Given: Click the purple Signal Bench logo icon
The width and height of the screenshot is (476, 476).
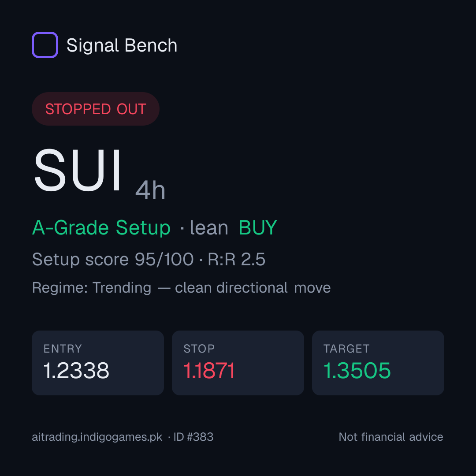Looking at the screenshot, I should pyautogui.click(x=45, y=45).
